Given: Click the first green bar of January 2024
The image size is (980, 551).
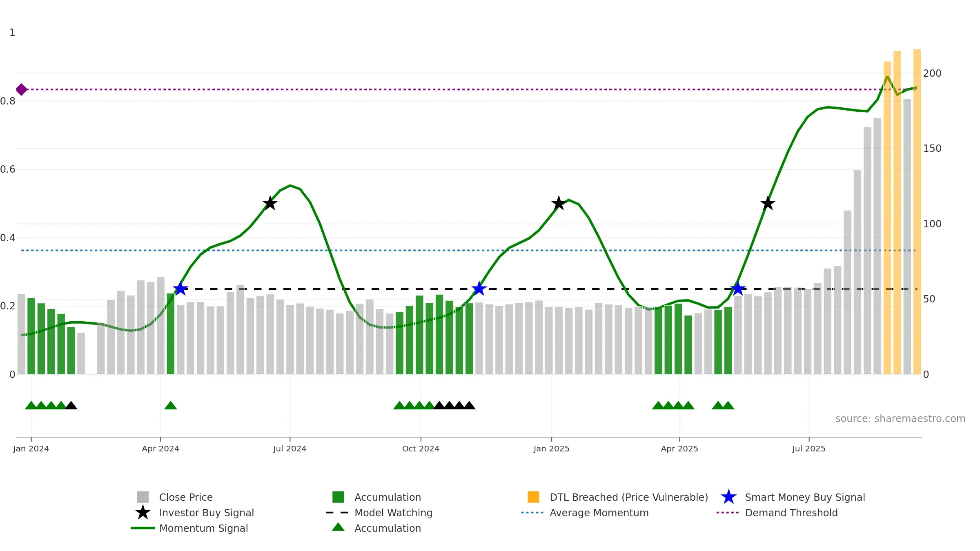Looking at the screenshot, I should 31,336.
